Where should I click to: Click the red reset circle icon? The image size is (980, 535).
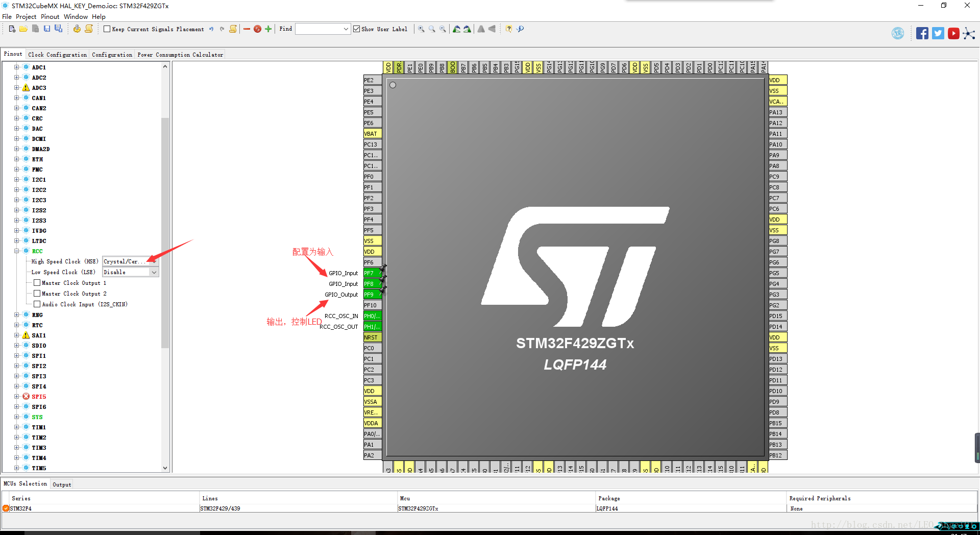tap(258, 29)
